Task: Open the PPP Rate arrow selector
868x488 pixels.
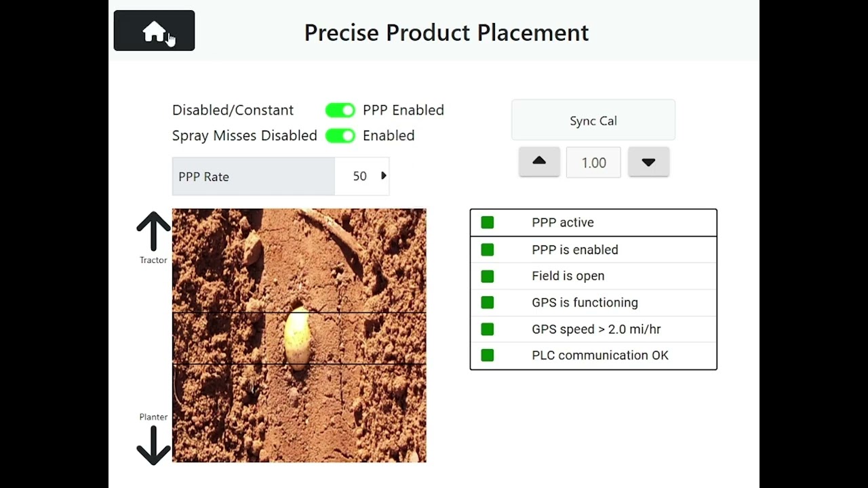Action: pyautogui.click(x=384, y=176)
